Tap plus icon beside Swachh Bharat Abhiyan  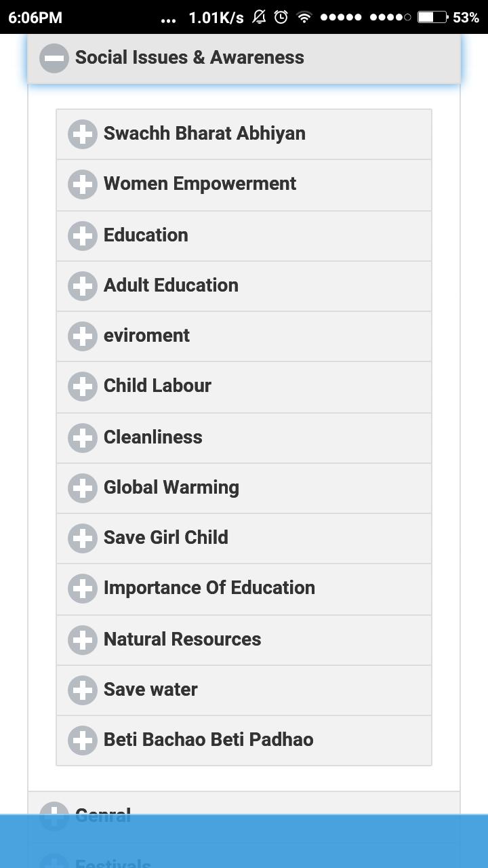click(83, 134)
